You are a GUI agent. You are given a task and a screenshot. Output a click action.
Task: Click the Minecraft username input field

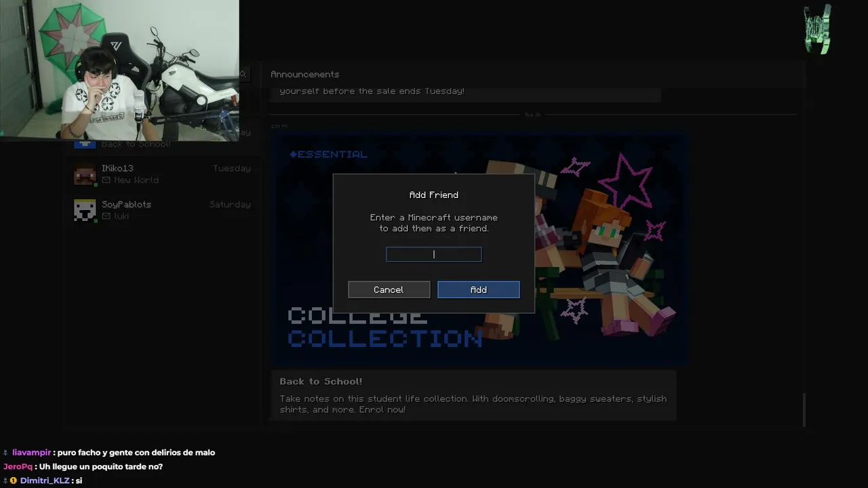click(x=434, y=254)
